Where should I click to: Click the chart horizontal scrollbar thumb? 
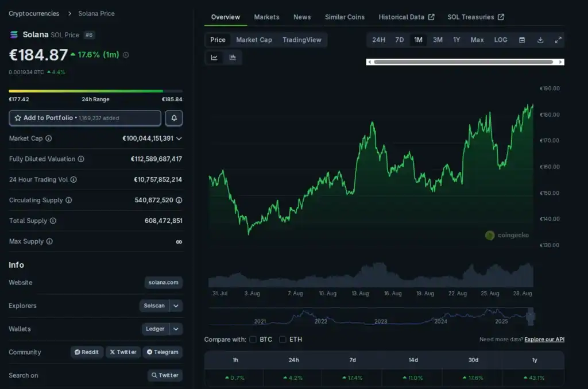(463, 62)
